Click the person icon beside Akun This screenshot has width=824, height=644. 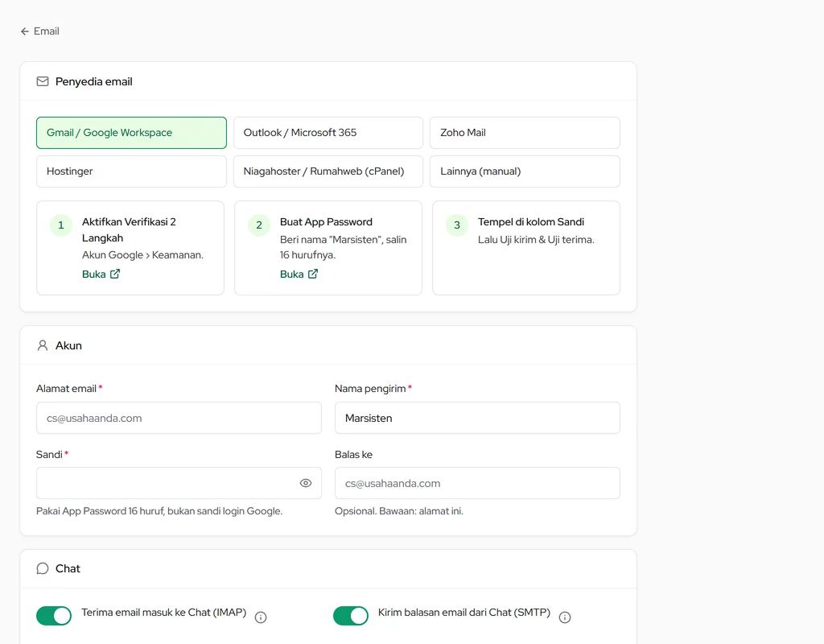click(43, 345)
